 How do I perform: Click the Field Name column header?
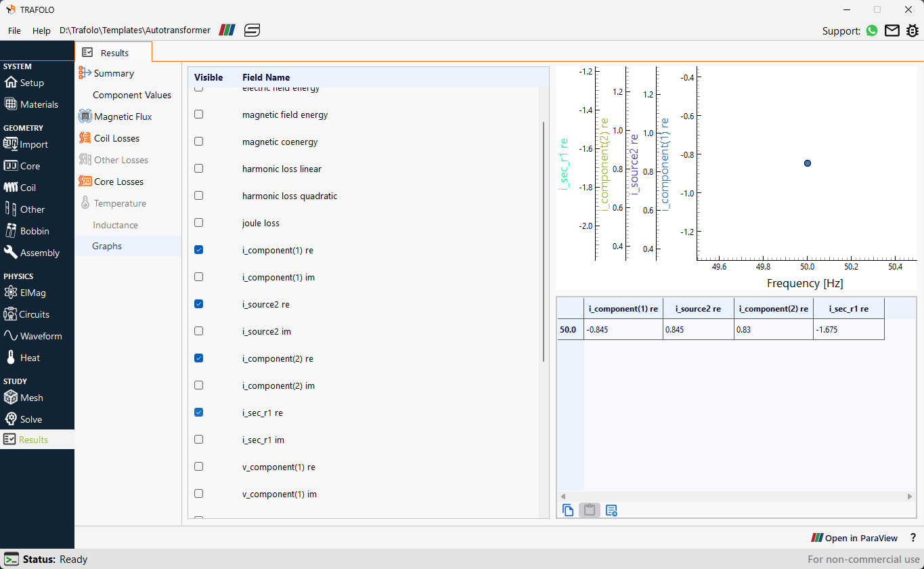[266, 77]
